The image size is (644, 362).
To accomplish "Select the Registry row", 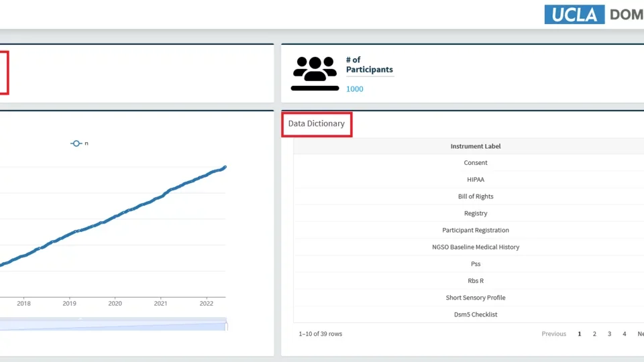I will (x=469, y=213).
